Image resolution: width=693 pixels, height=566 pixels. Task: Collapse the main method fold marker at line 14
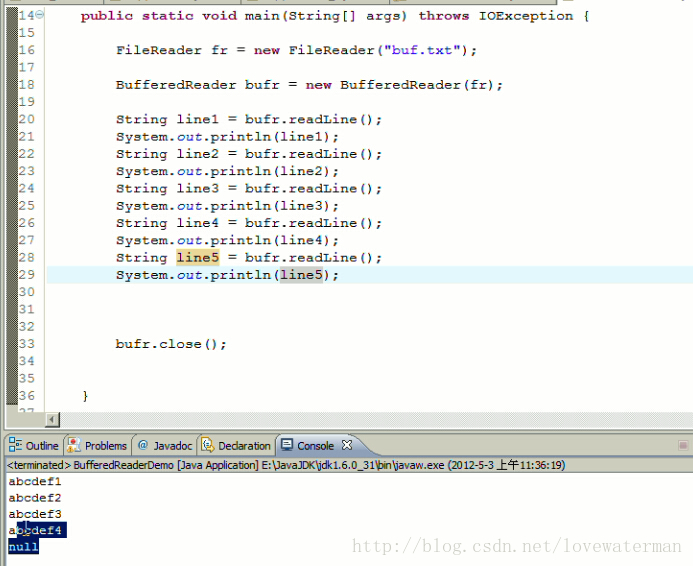(x=40, y=15)
